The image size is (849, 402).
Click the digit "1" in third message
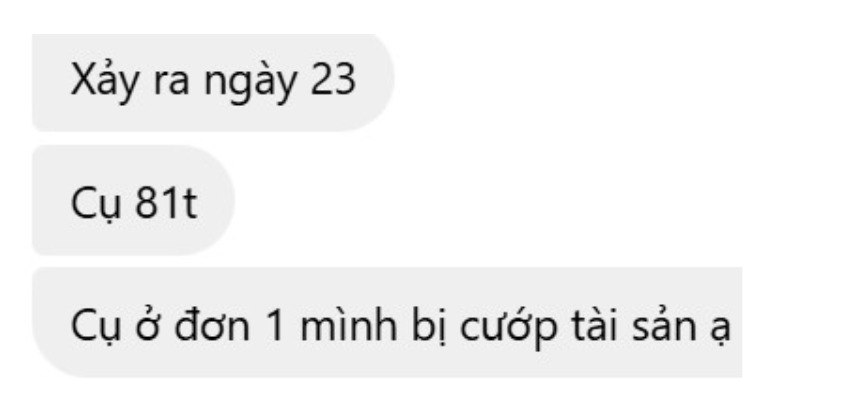(275, 327)
